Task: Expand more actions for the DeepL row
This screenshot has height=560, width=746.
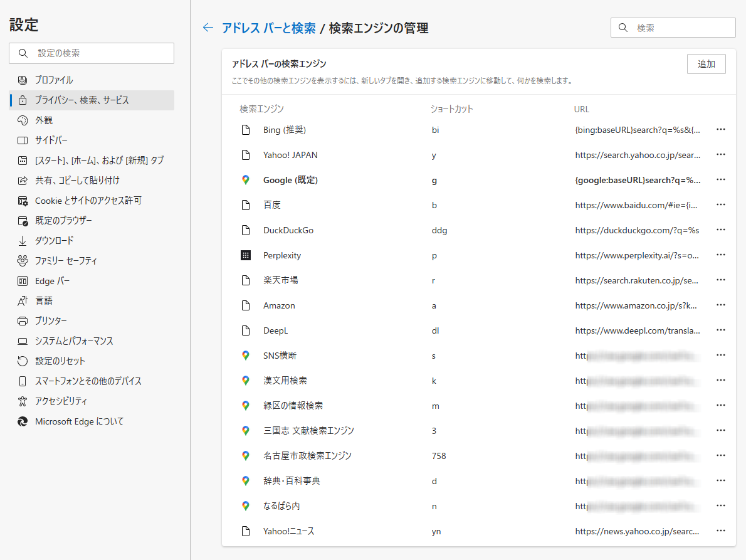Action: (x=720, y=330)
